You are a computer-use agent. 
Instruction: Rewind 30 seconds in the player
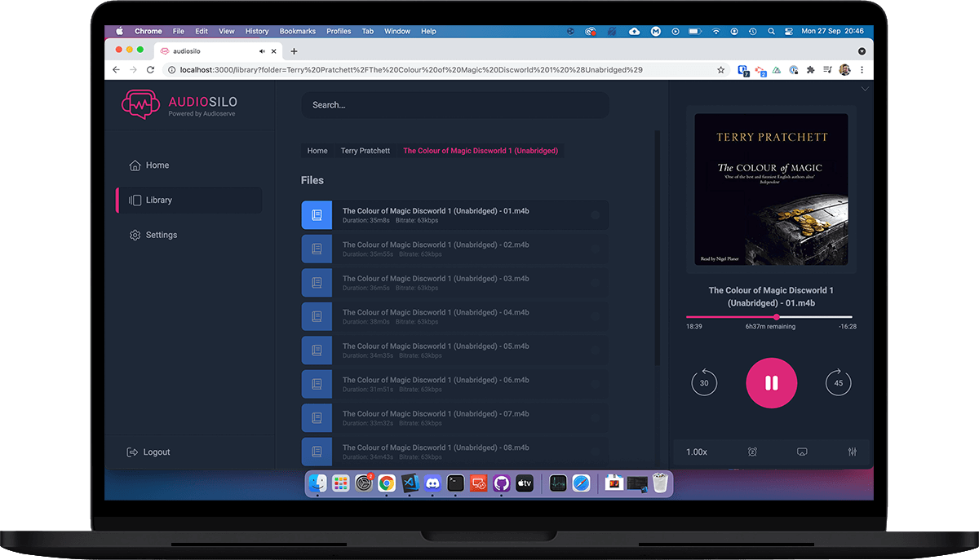[704, 383]
